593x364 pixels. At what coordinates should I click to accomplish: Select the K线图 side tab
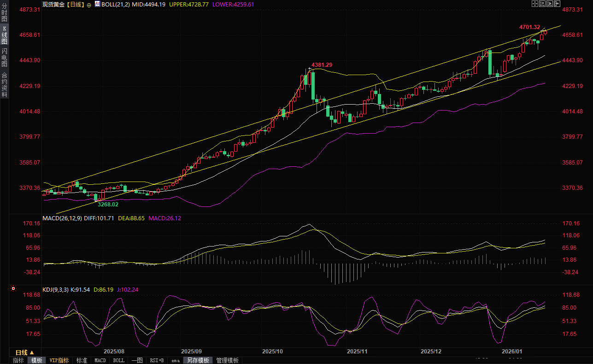click(4, 35)
